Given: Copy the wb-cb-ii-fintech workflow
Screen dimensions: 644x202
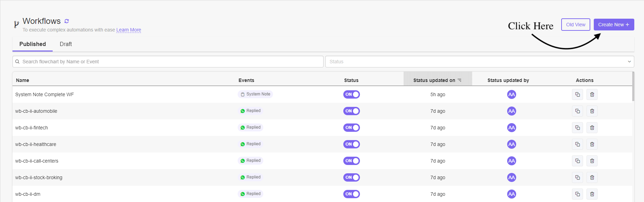Looking at the screenshot, I should coord(577,128).
